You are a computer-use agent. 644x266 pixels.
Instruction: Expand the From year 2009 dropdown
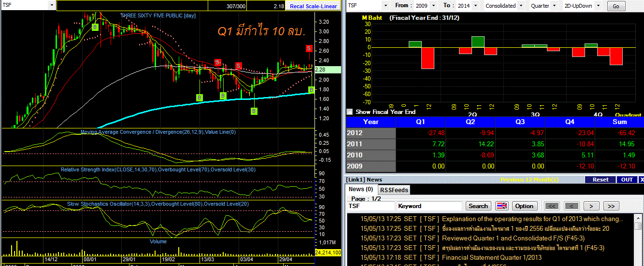pos(432,6)
